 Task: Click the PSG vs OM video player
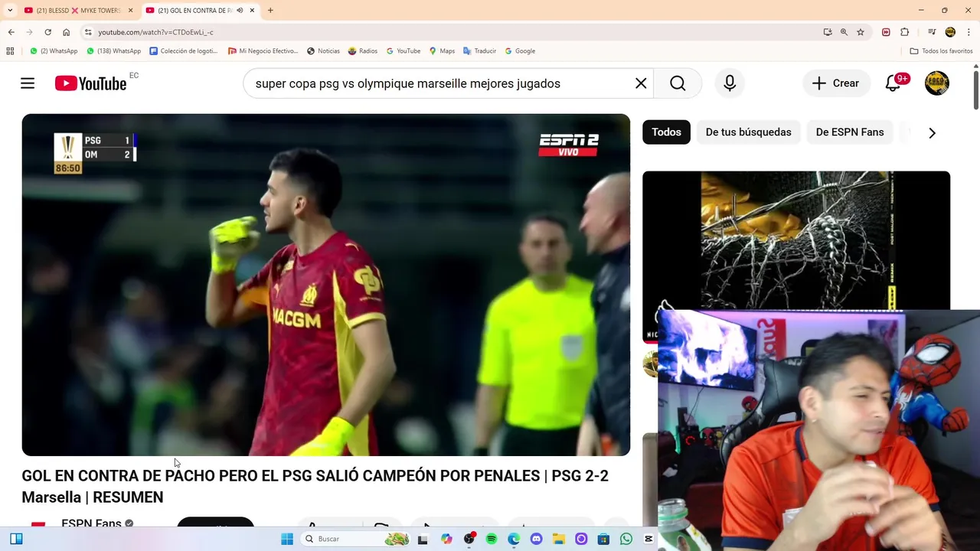point(326,285)
